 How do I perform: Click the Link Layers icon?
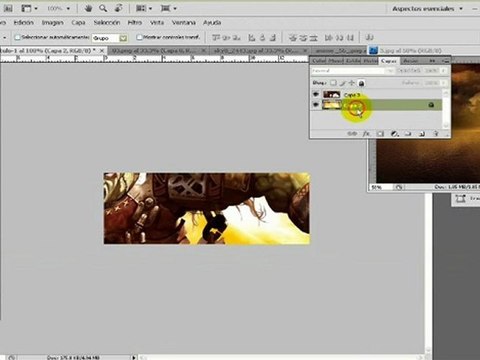tap(352, 134)
